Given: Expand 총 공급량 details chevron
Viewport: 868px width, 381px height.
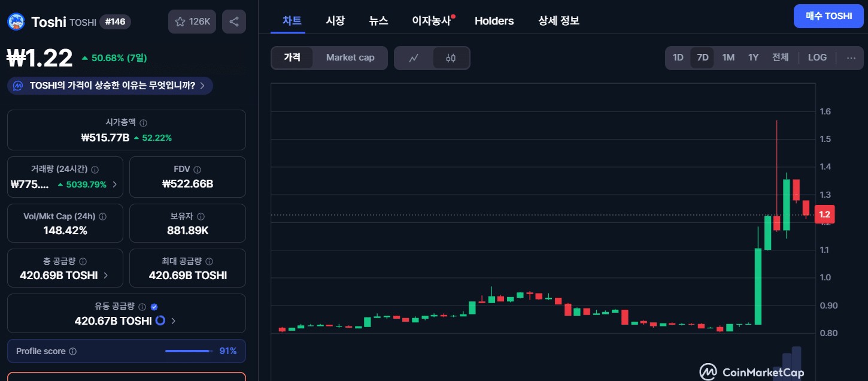Looking at the screenshot, I should 106,276.
